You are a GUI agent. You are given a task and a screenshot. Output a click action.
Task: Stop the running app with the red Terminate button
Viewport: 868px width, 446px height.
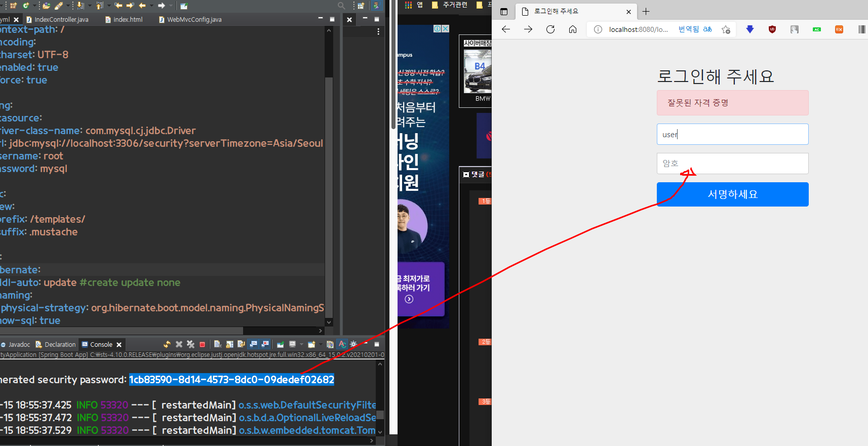[x=202, y=345]
